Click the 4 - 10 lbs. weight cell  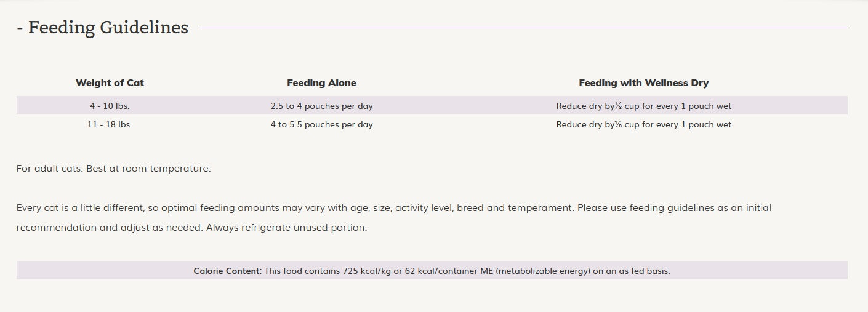pos(110,106)
